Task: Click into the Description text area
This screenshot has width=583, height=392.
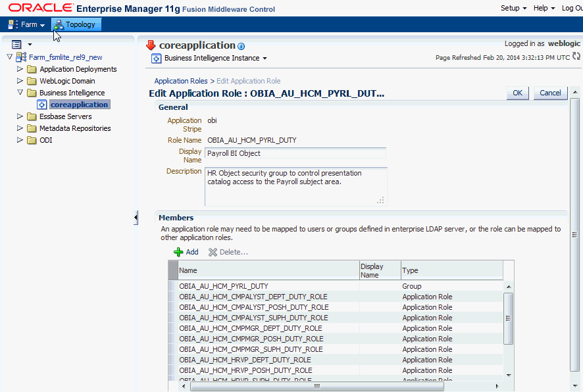Action: point(296,187)
